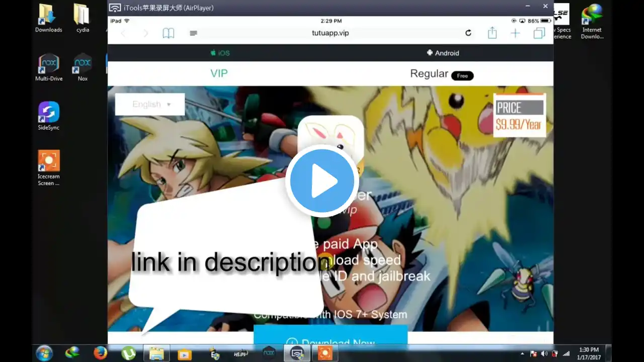This screenshot has width=644, height=362.
Task: Open the volume control in the tray
Action: point(544,353)
